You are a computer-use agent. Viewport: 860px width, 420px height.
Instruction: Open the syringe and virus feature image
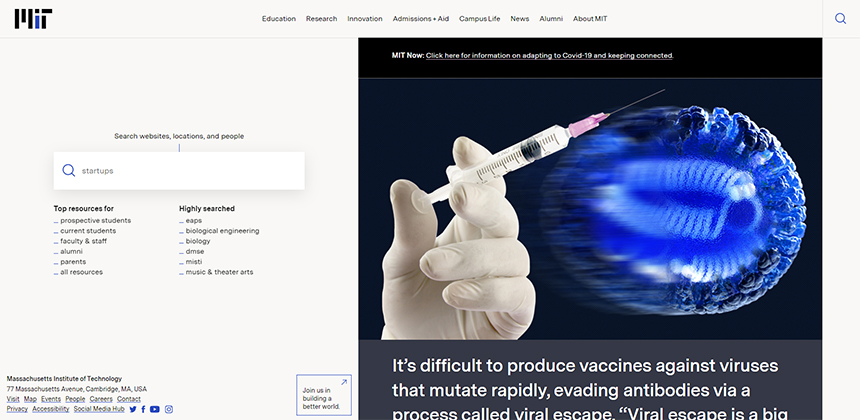590,209
